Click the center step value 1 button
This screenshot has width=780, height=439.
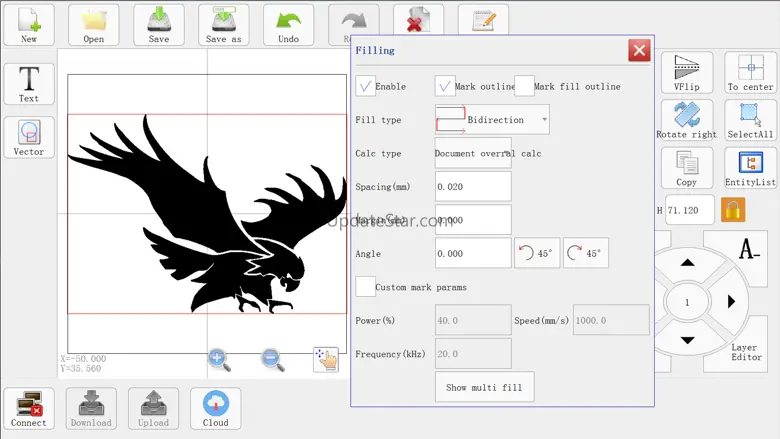[687, 302]
